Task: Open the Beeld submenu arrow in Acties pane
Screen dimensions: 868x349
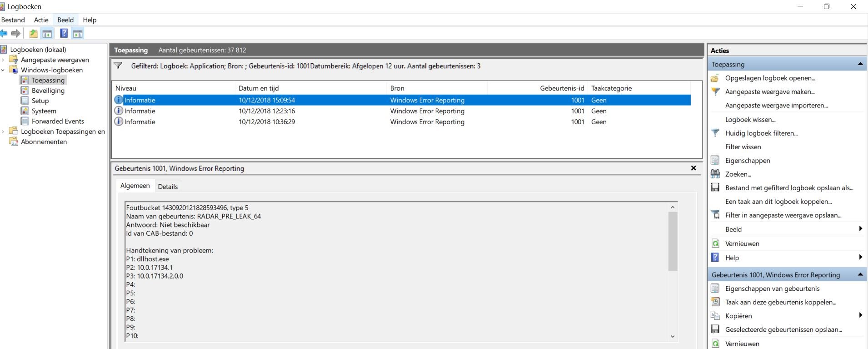Action: click(x=860, y=229)
